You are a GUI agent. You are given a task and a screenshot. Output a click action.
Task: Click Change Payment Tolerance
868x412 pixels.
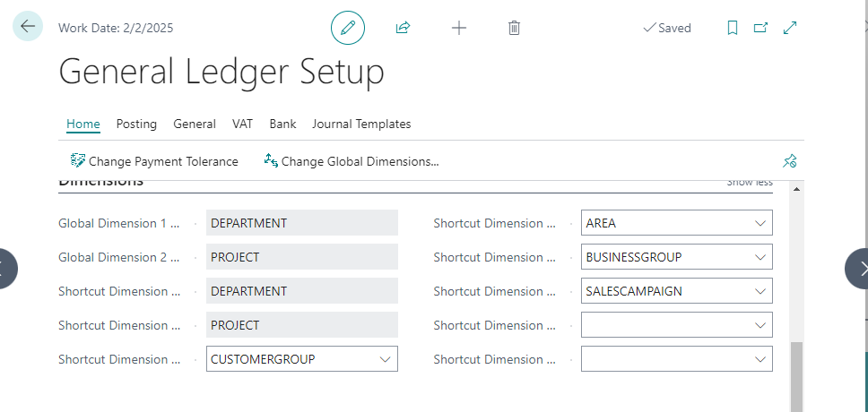click(154, 161)
